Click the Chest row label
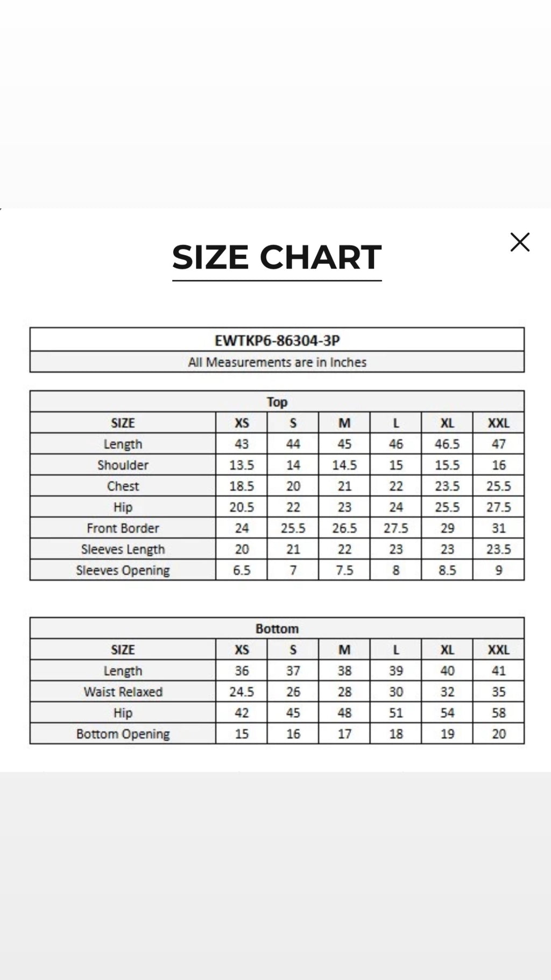 click(123, 486)
